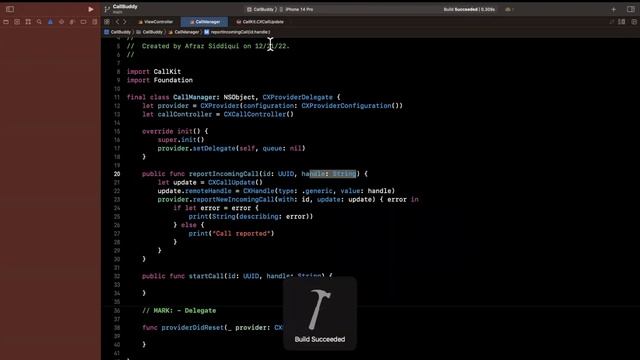Select the CallBuddy scheme
This screenshot has height=360, width=640.
261,9
